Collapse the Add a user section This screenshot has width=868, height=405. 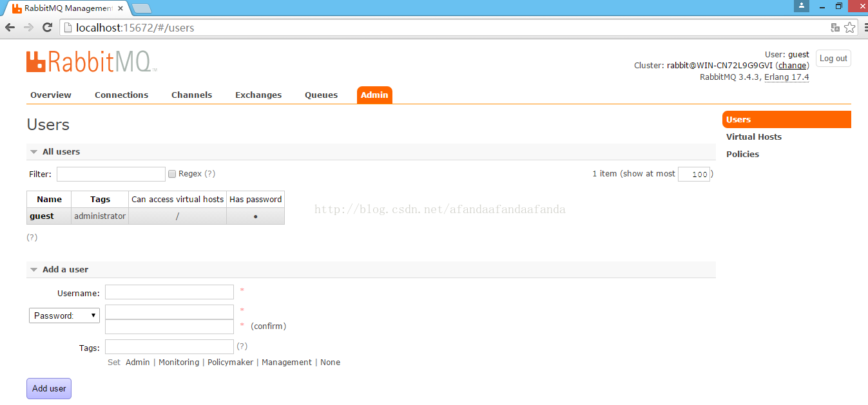[x=34, y=270]
